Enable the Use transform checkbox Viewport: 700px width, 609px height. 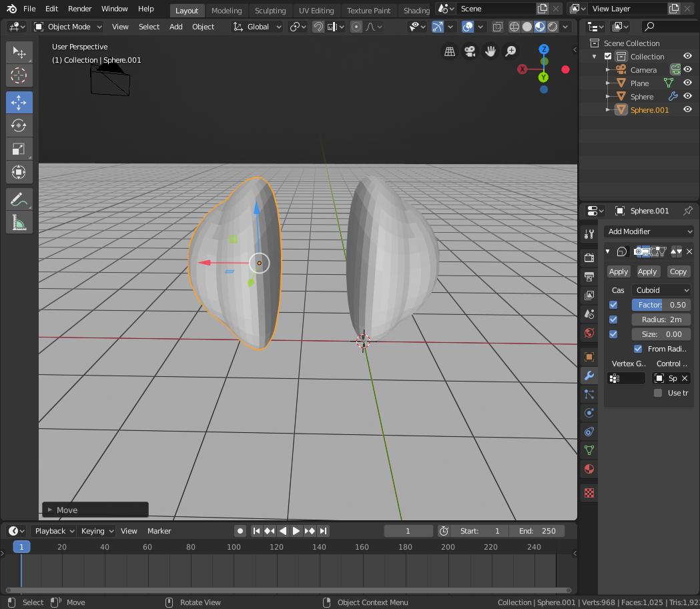658,393
